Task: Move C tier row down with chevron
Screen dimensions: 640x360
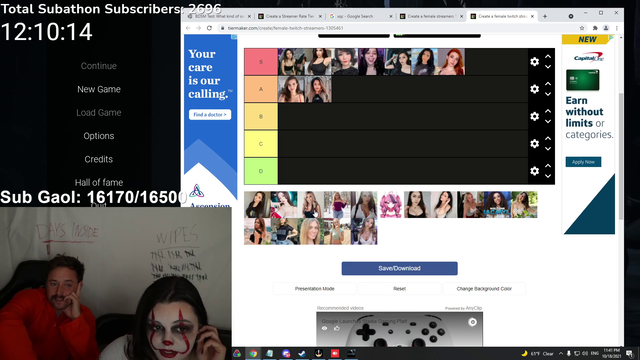Action: [x=548, y=149]
